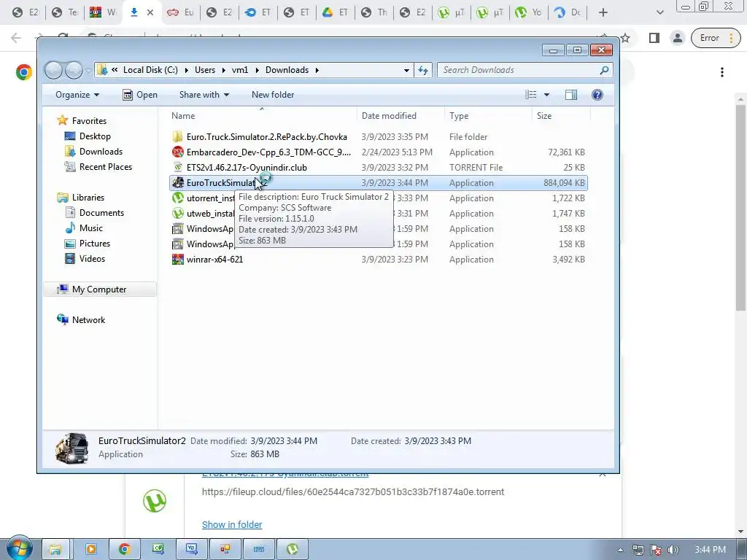Go forward with Explorer forward button
The height and width of the screenshot is (560, 747).
tap(74, 71)
